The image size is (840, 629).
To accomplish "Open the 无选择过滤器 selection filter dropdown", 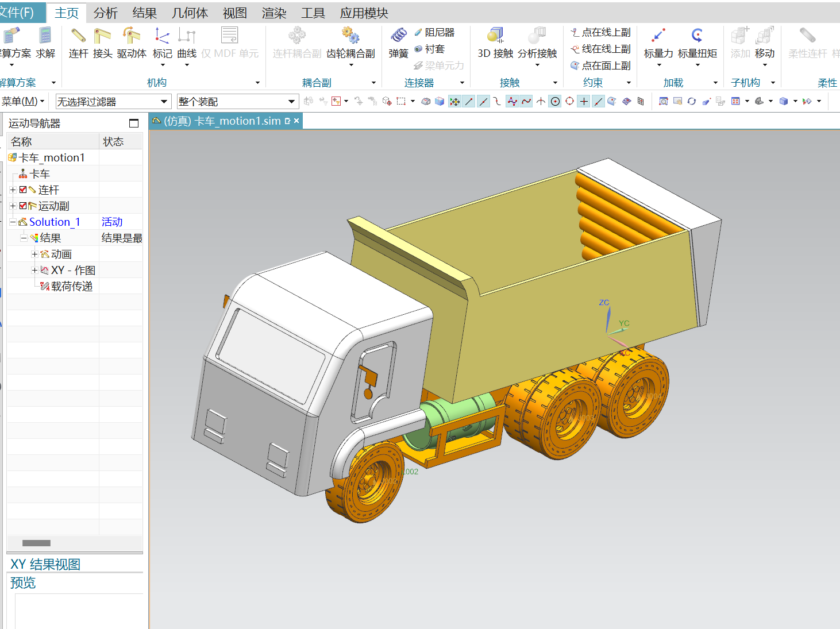I will tap(113, 102).
